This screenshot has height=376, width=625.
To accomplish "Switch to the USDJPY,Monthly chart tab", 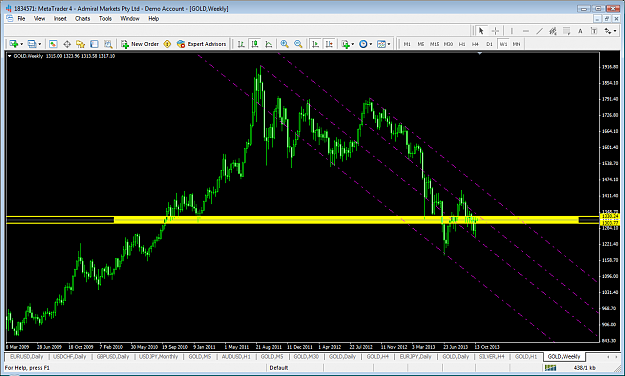I will [158, 356].
